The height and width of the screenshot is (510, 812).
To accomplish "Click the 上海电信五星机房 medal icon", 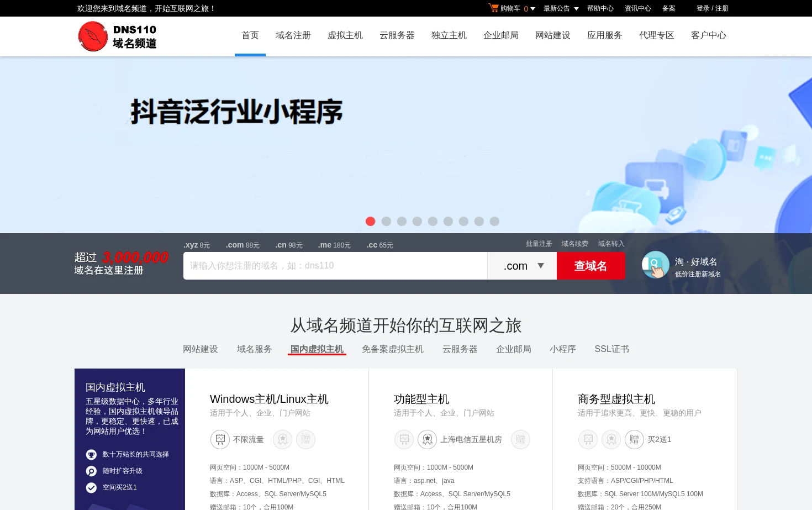I will 428,440.
